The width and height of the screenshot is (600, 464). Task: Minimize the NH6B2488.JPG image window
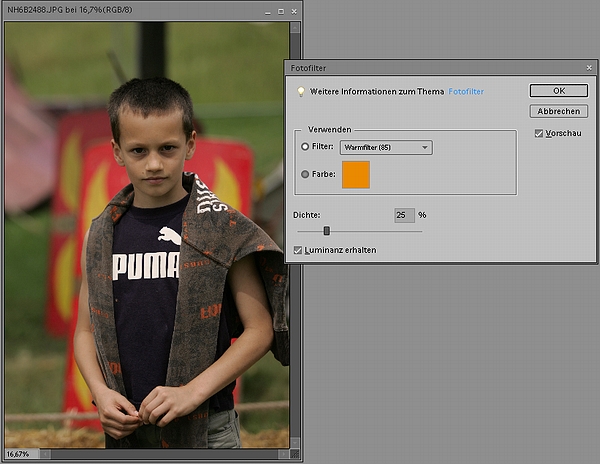click(x=268, y=12)
